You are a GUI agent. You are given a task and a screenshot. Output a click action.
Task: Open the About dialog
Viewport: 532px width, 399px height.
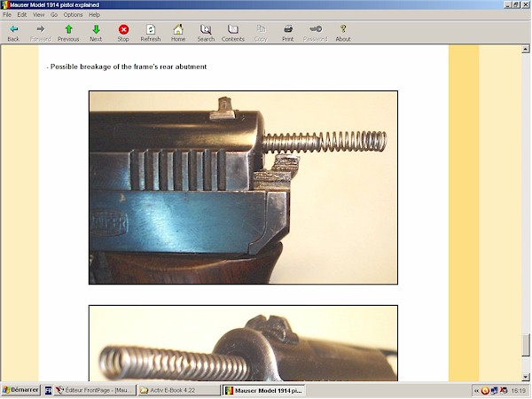tap(343, 33)
